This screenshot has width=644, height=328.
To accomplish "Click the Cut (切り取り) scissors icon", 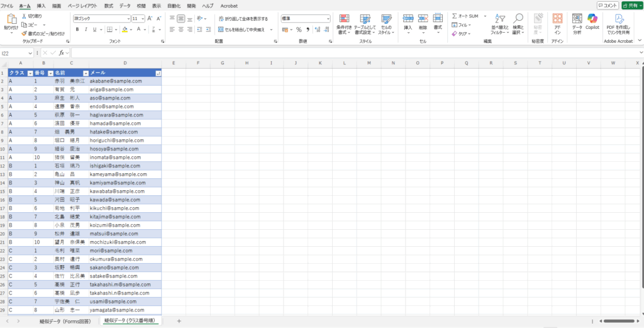I will (x=25, y=16).
